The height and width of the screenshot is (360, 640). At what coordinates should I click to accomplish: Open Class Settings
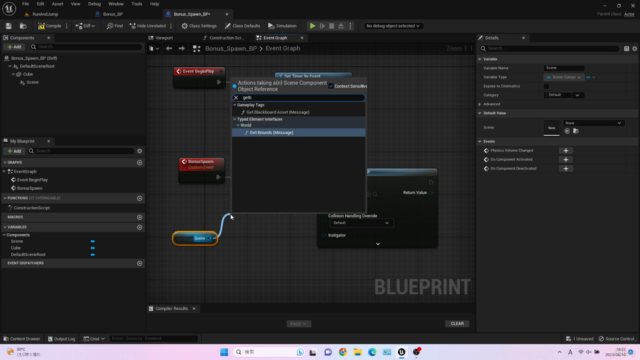(199, 26)
